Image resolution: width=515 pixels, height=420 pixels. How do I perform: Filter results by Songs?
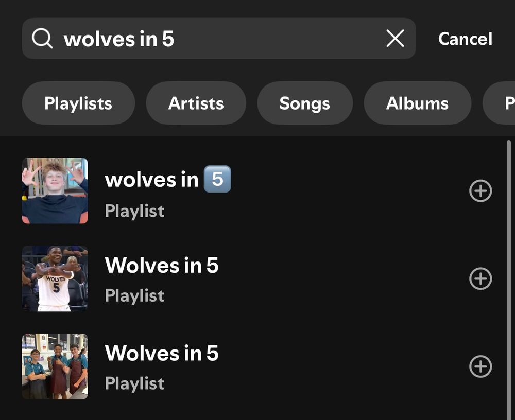304,103
